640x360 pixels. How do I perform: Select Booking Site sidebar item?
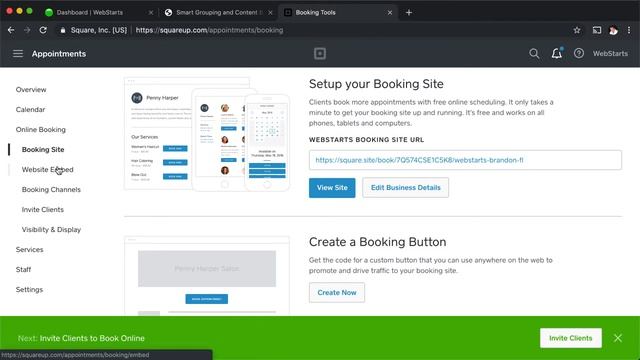coord(43,149)
